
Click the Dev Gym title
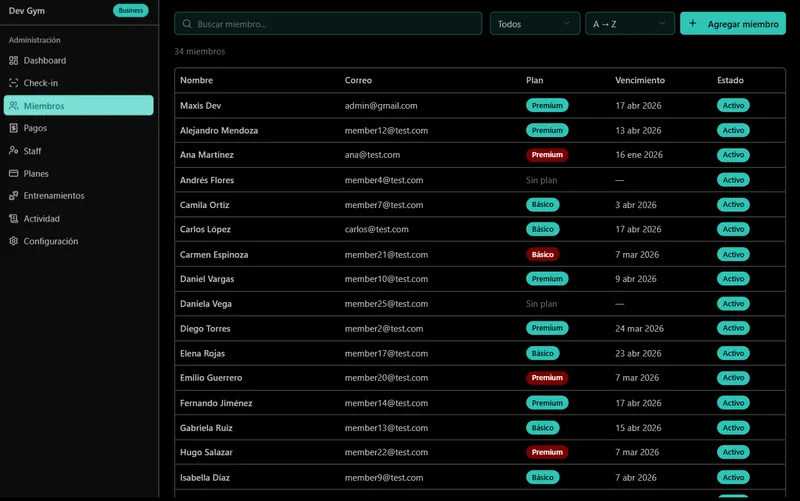coord(27,11)
